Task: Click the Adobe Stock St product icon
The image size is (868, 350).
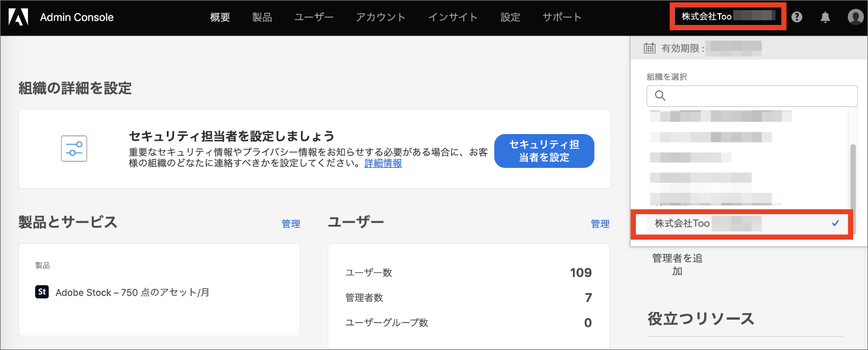Action: [x=42, y=292]
